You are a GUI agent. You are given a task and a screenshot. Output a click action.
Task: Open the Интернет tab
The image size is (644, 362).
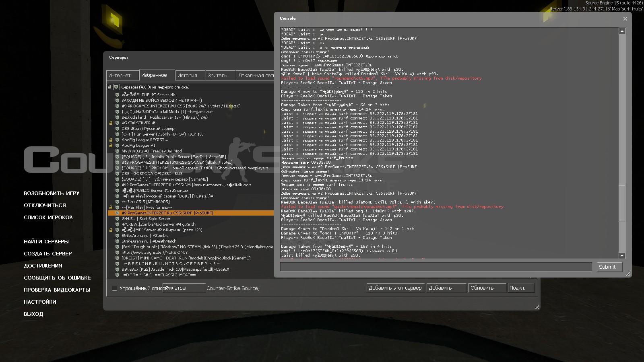coord(123,76)
